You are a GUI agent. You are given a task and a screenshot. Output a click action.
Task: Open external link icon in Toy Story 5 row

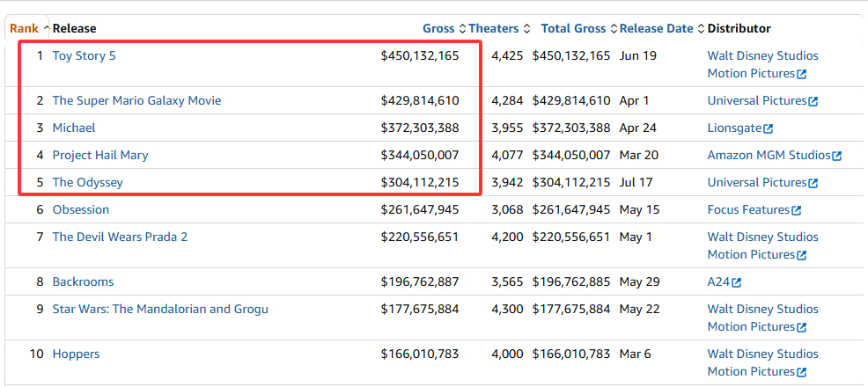802,74
